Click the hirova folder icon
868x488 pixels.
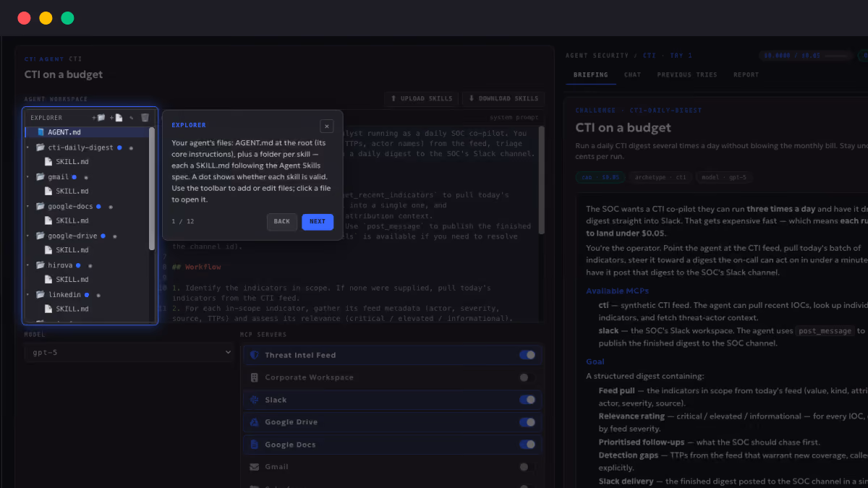41,265
